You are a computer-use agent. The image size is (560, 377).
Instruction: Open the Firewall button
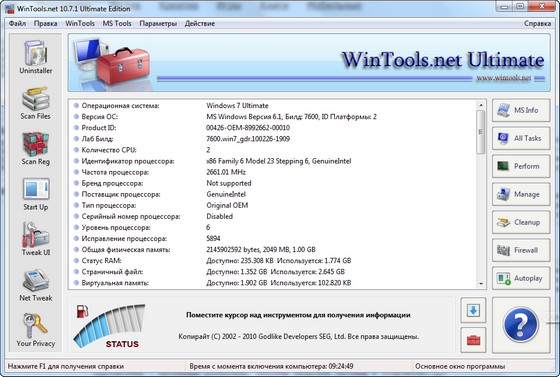coord(521,250)
